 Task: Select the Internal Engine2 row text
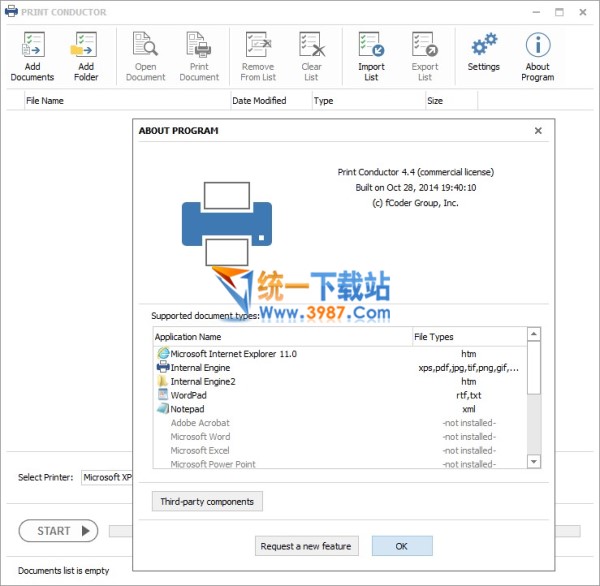(203, 381)
